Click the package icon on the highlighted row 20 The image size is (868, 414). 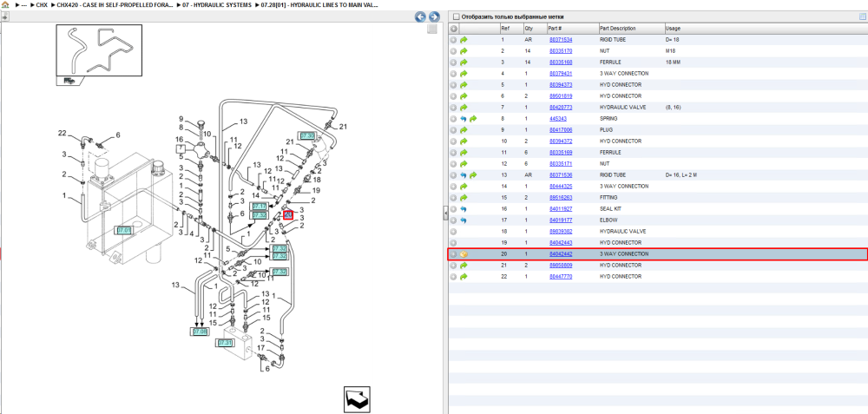[x=464, y=254]
